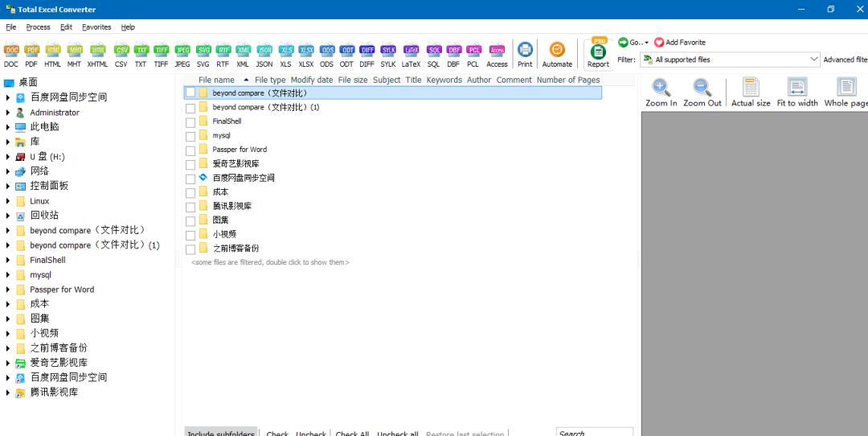Expand 此电脑 tree node arrow
The width and height of the screenshot is (868, 436).
tap(8, 127)
